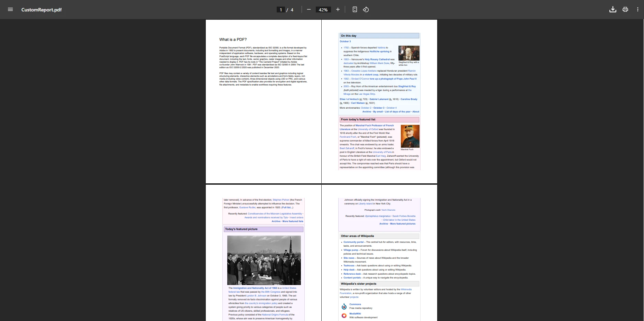Click the page number input field
The image size is (644, 321).
tap(280, 9)
